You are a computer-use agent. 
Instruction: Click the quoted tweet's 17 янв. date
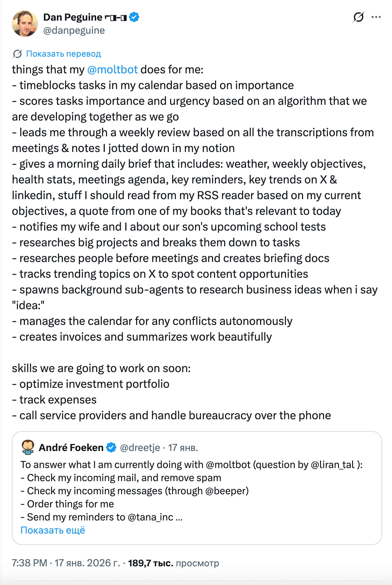[x=183, y=447]
